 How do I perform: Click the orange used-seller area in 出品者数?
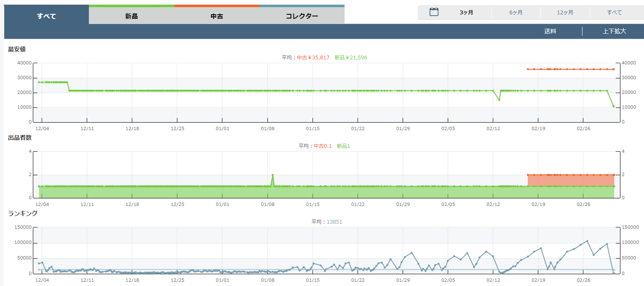570,180
